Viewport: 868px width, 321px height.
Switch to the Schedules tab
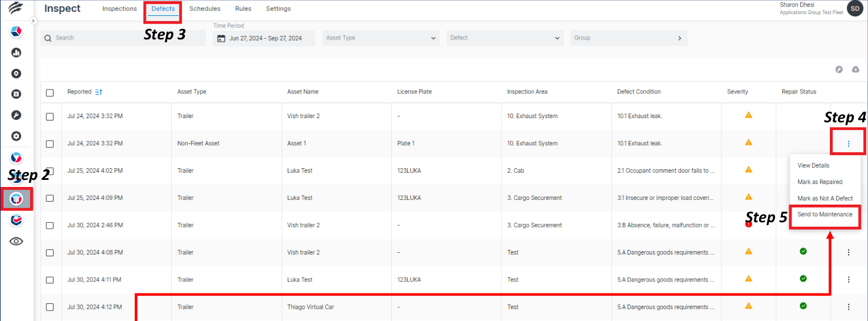click(x=205, y=9)
